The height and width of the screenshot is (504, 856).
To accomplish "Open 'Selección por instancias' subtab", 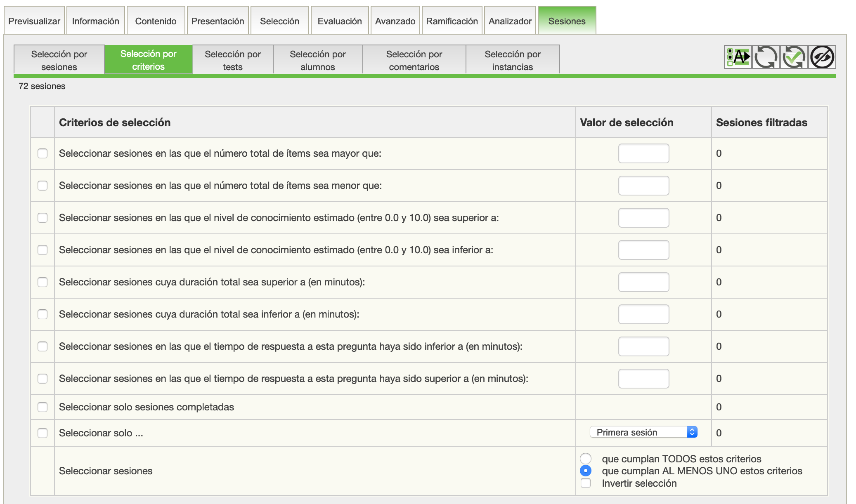I will 512,60.
